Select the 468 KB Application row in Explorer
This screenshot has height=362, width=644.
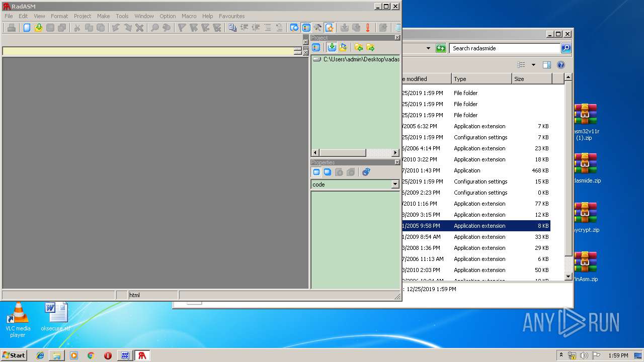pos(475,170)
